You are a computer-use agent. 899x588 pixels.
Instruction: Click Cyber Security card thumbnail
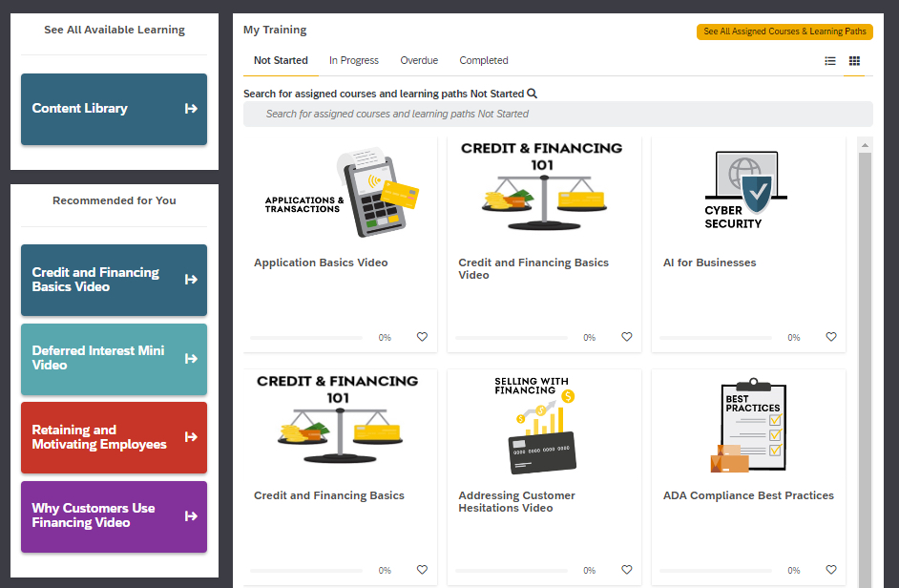coord(745,190)
